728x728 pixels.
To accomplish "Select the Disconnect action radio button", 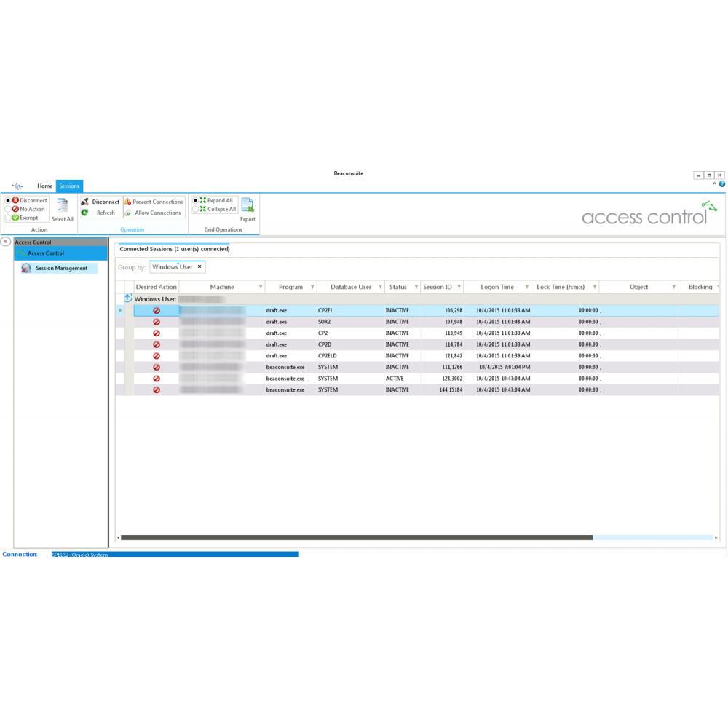I will [8, 201].
